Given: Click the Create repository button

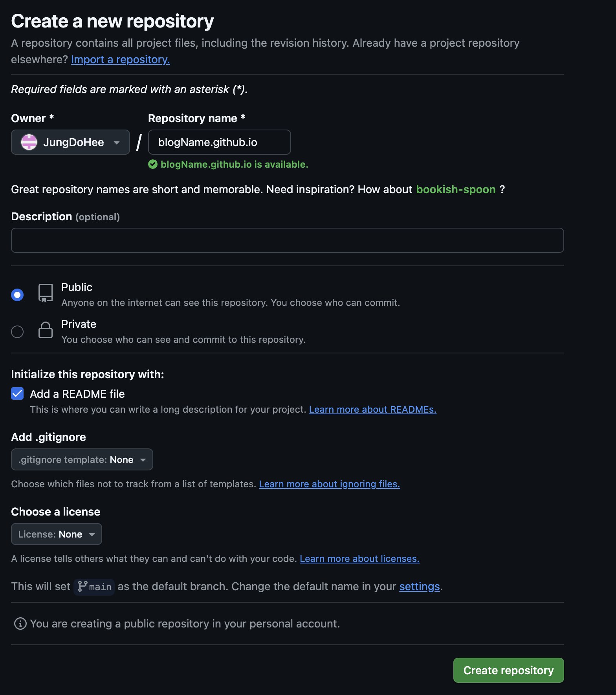Looking at the screenshot, I should click(x=509, y=670).
